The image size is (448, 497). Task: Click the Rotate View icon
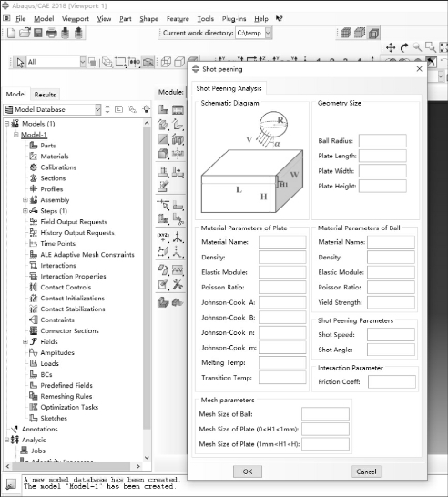tap(404, 48)
